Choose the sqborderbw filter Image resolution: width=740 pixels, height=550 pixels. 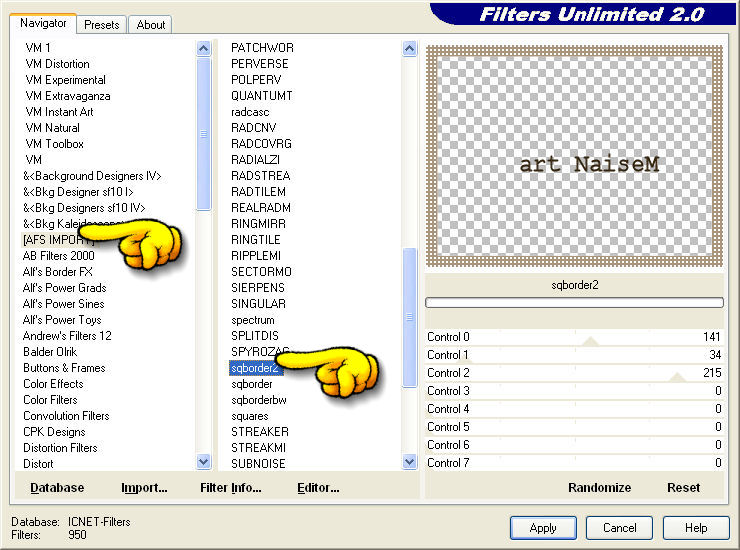(x=259, y=400)
